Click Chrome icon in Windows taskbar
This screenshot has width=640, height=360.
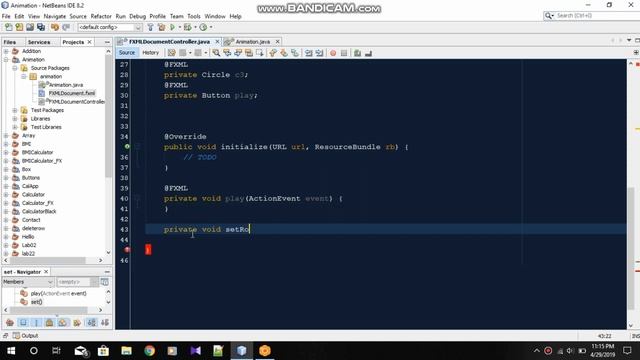149,351
